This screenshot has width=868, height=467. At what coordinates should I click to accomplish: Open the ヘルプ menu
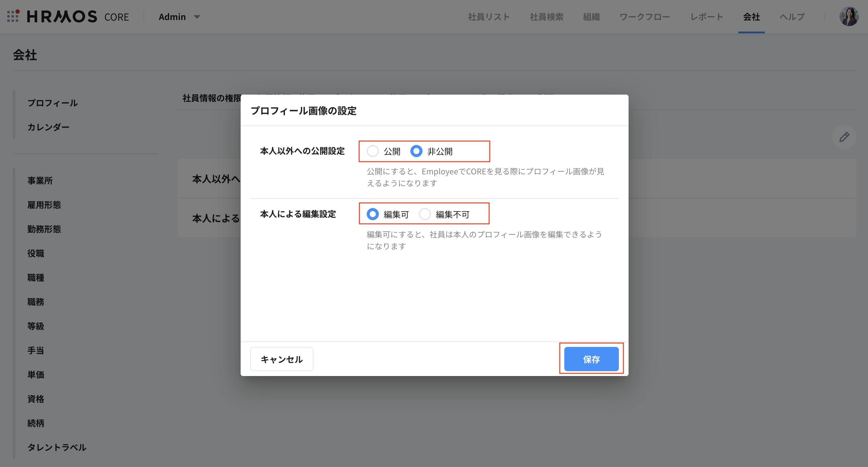pos(792,17)
